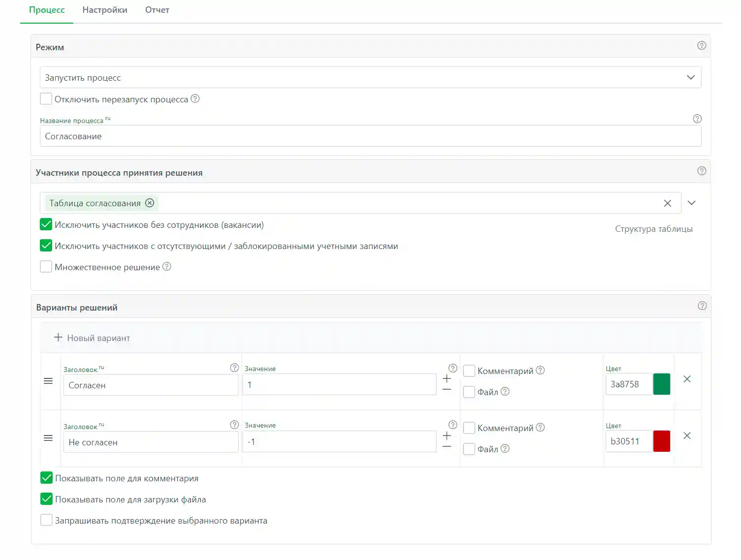This screenshot has height=560, width=741.
Task: Open help for Участники процесса принятия решения
Action: tap(702, 171)
